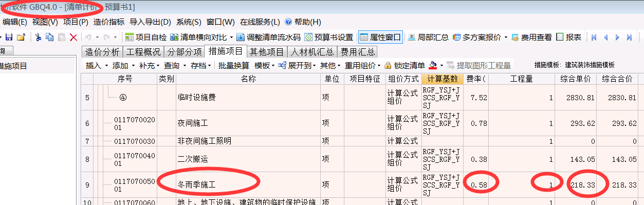Open fill color dropdown arrow

[441, 66]
